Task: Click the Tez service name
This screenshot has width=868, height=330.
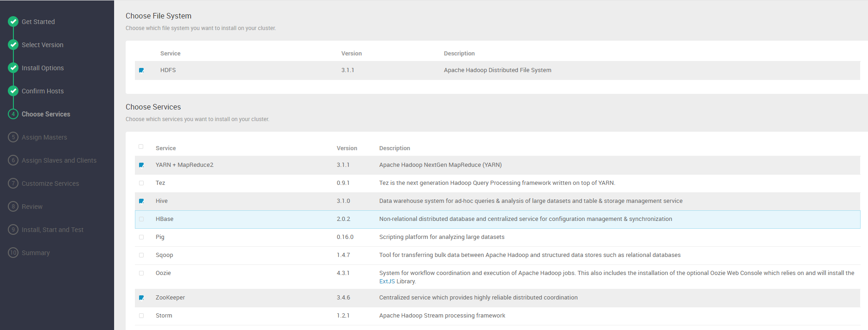Action: coord(160,183)
